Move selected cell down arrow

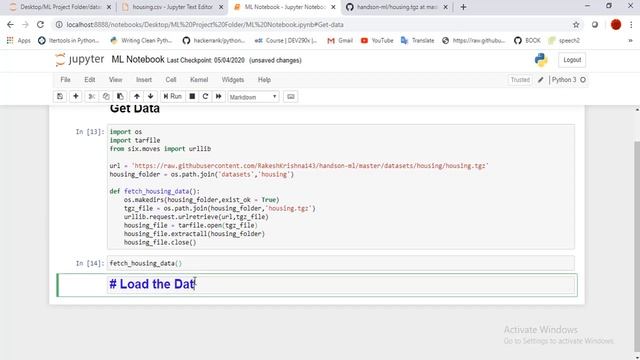[x=151, y=97]
